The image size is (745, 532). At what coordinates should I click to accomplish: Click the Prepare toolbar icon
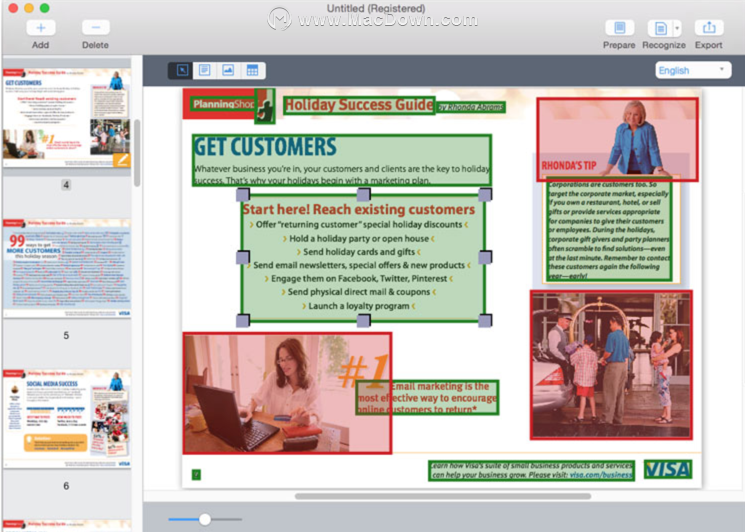(x=619, y=28)
